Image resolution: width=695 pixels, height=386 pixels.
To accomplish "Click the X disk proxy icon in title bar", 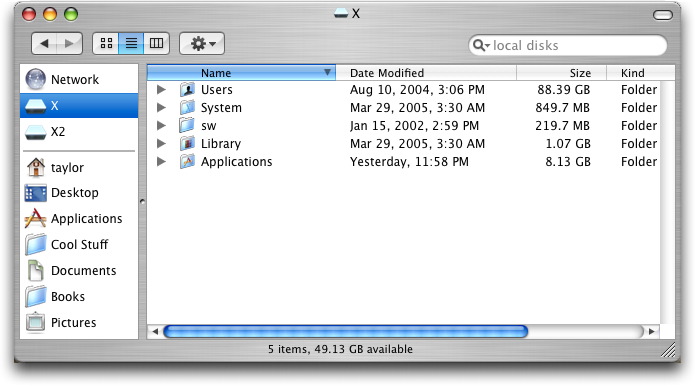I will [x=341, y=13].
